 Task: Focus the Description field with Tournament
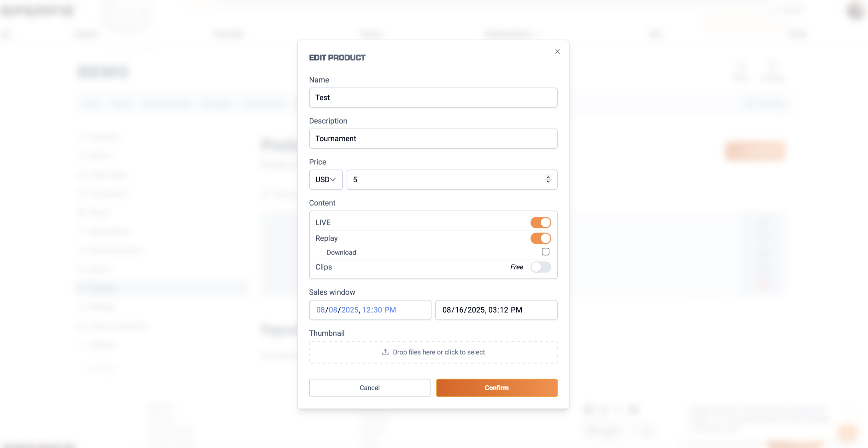coord(433,139)
